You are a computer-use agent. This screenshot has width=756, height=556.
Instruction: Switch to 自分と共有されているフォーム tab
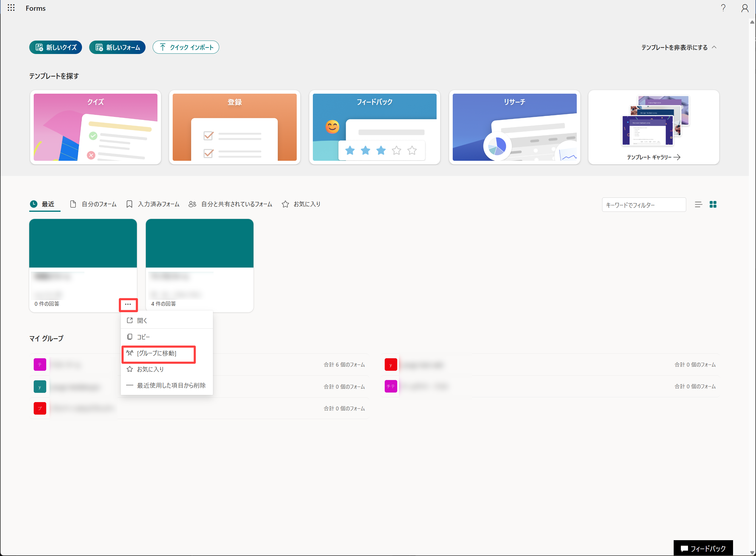pos(230,204)
